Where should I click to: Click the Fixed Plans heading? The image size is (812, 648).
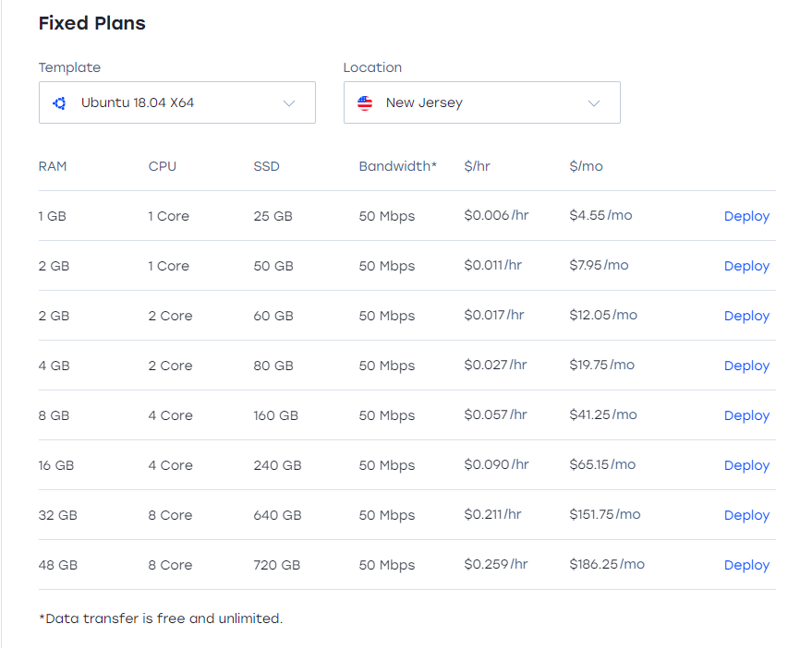[x=91, y=24]
